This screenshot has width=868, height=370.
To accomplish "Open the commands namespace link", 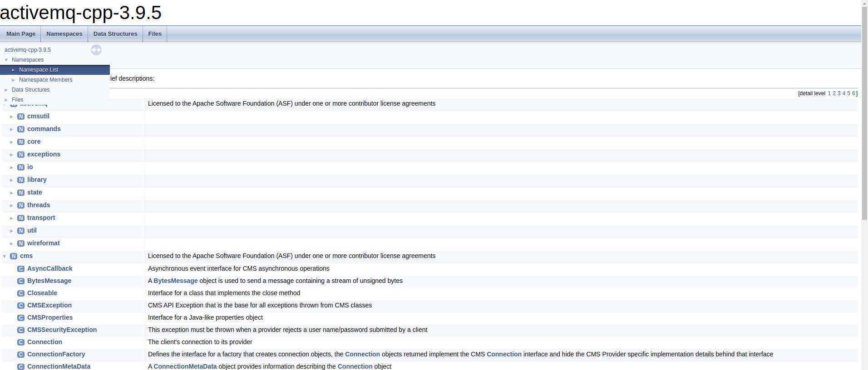I will tap(44, 129).
